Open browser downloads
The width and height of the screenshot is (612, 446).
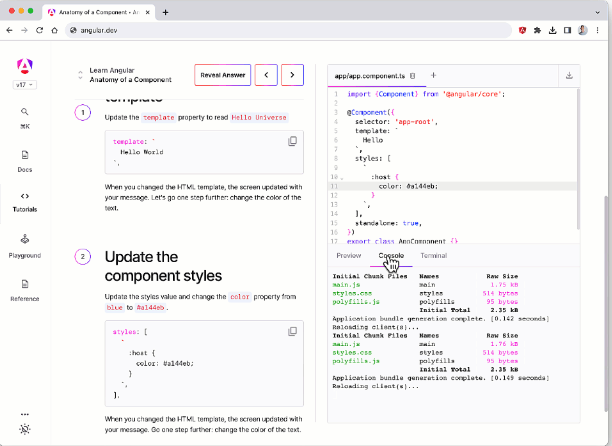(552, 30)
